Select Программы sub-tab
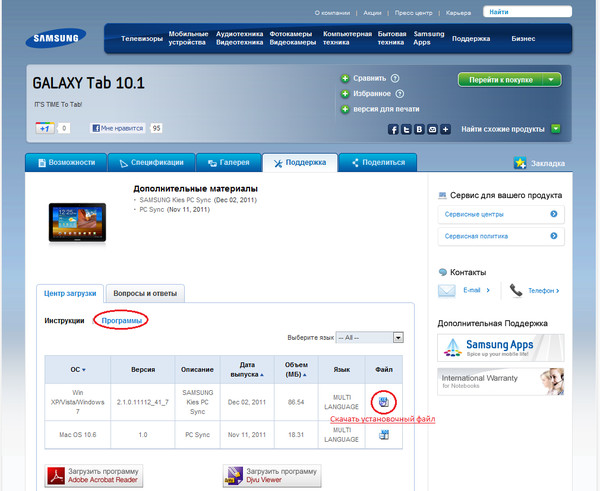The image size is (600, 491). click(x=121, y=321)
